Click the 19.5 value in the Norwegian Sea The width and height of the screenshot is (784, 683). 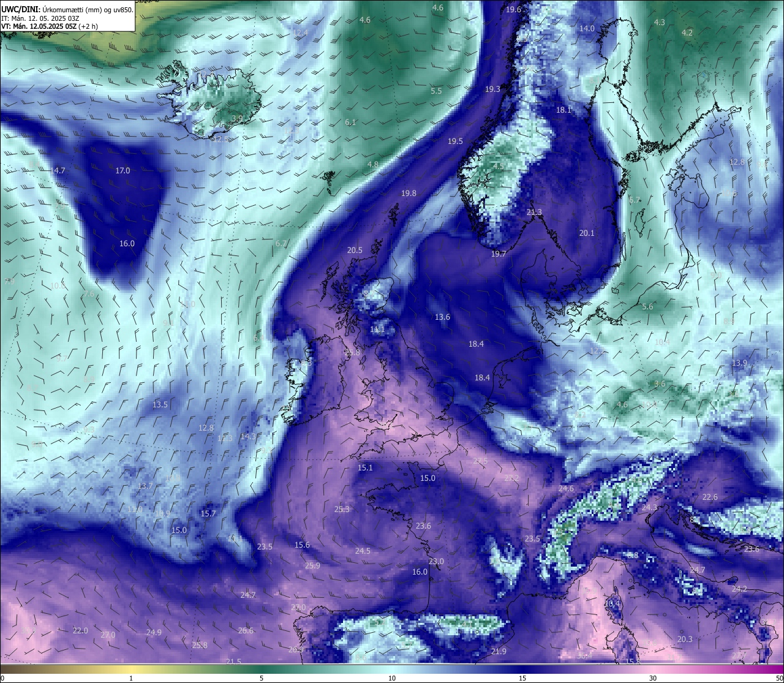point(455,141)
